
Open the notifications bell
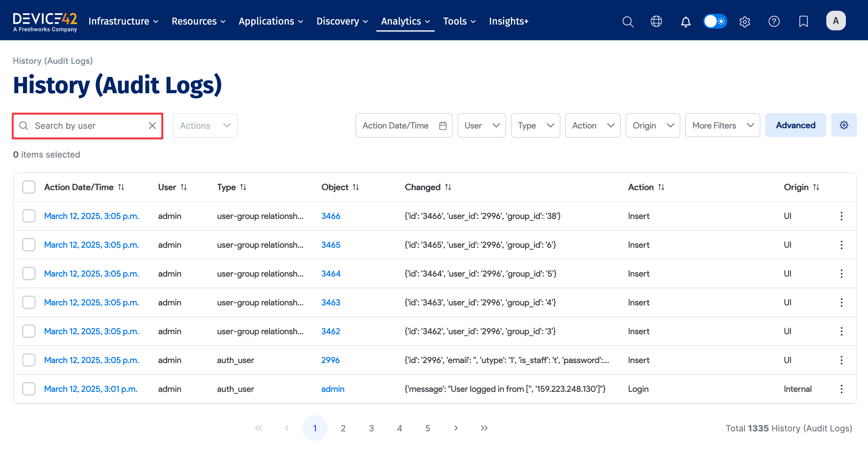click(686, 21)
